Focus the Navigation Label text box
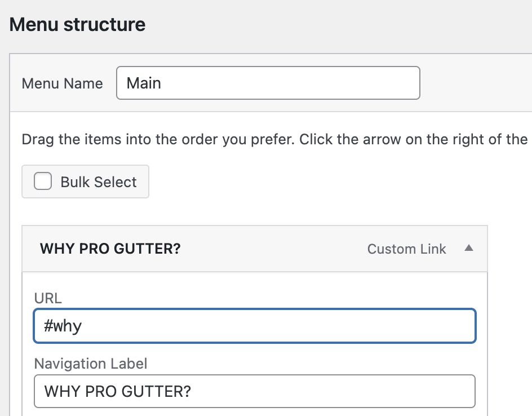 pyautogui.click(x=254, y=391)
